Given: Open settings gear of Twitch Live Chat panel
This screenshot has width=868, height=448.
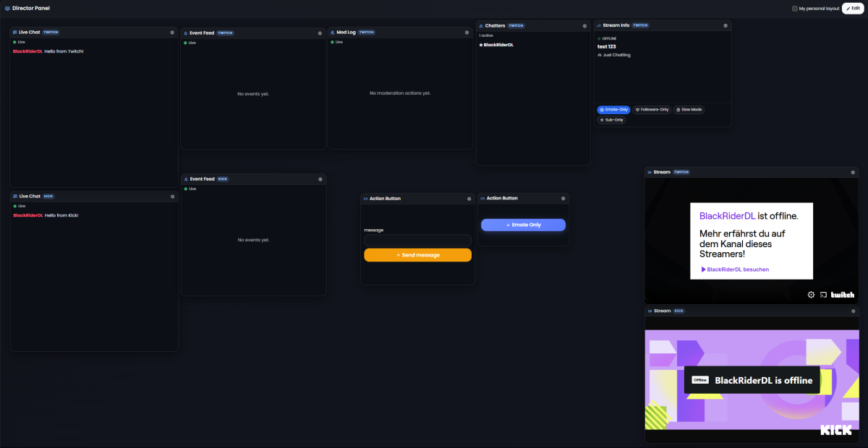Looking at the screenshot, I should pos(172,33).
